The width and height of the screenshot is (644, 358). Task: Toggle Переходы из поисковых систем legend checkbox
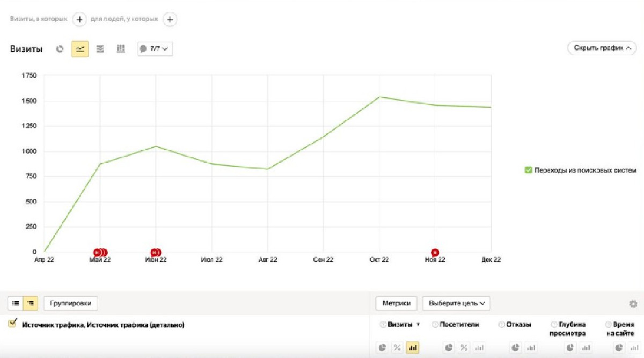[x=529, y=170]
